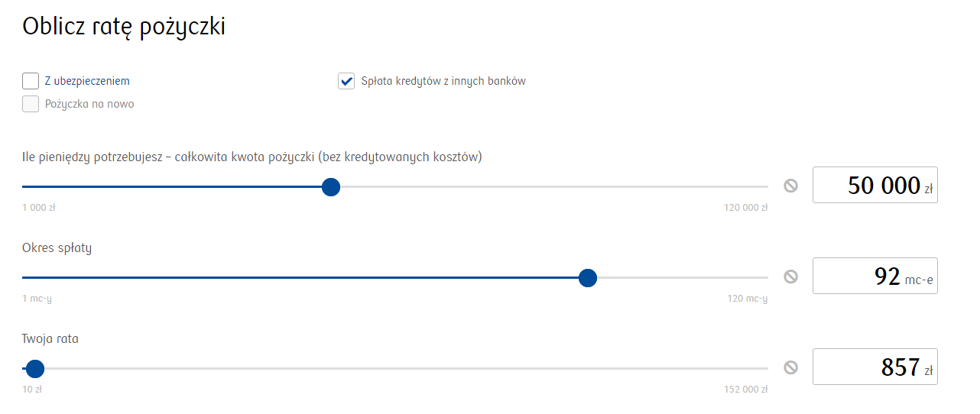This screenshot has height=414, width=980.
Task: Select the 857 zł installment input field
Action: (875, 367)
